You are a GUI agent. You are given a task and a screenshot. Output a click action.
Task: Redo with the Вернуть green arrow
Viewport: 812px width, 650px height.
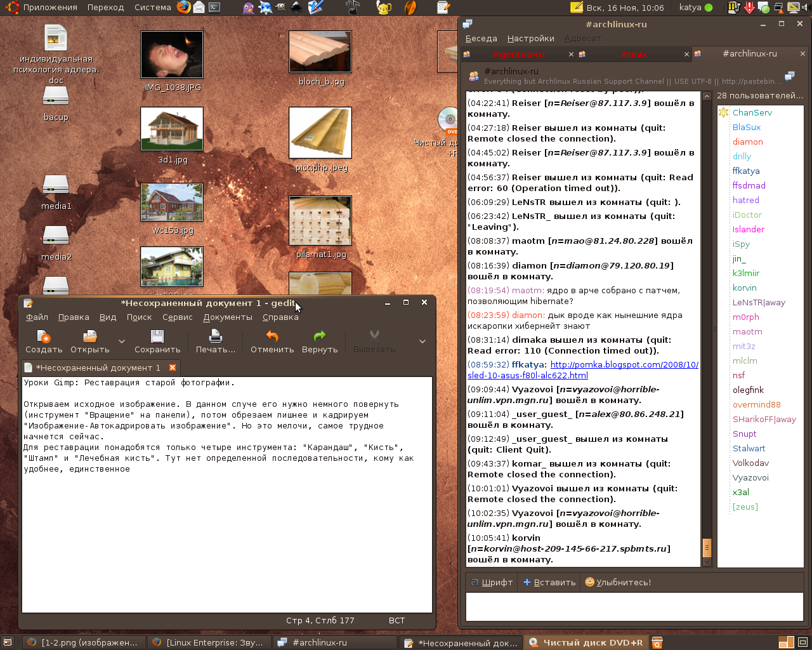320,336
